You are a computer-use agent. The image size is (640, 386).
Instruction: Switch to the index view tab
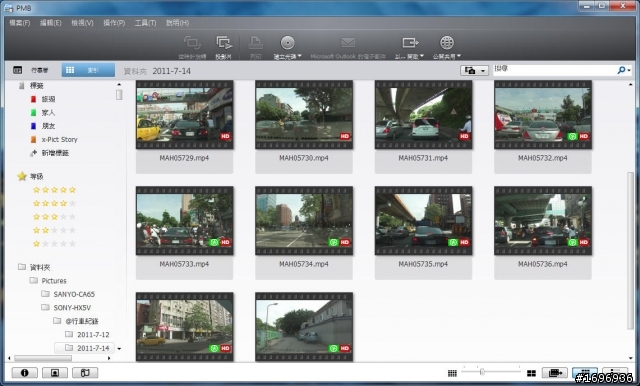tap(88, 70)
